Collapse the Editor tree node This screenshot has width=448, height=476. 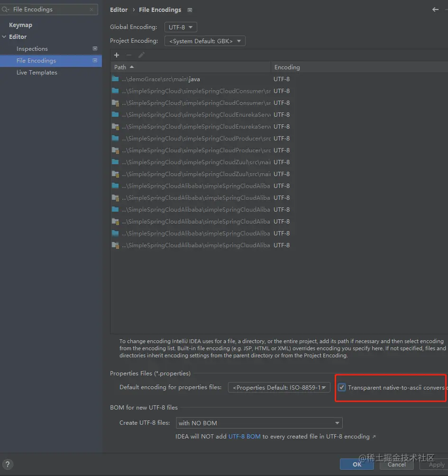4,37
